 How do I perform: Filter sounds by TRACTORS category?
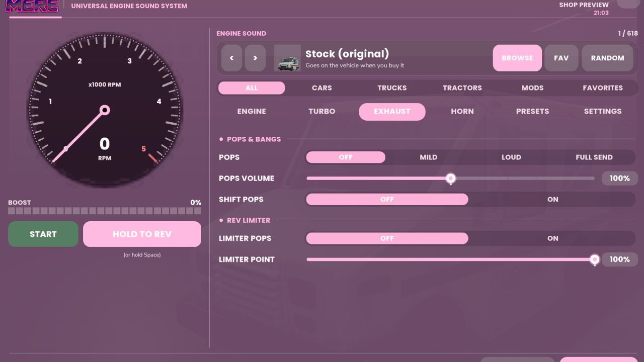pos(462,88)
